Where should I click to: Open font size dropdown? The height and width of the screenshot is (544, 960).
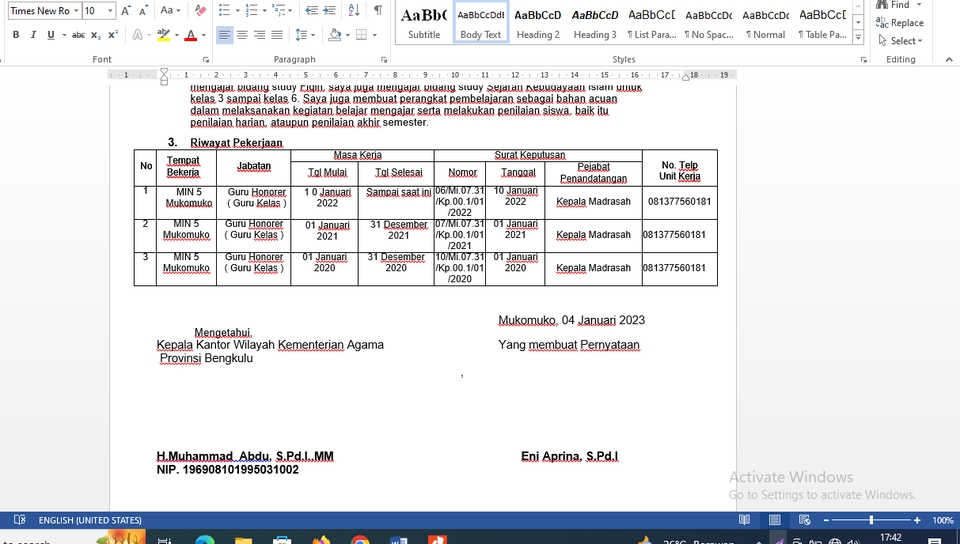click(110, 10)
